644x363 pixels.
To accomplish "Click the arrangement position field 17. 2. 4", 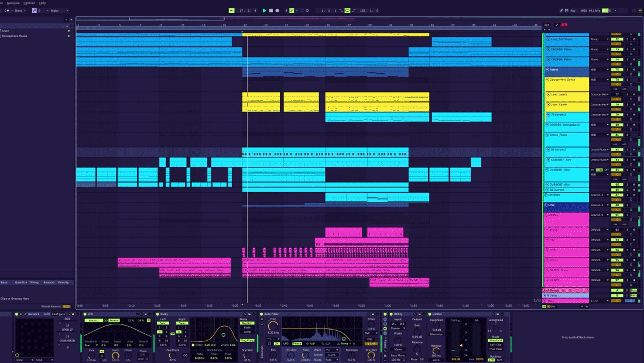I will [248, 11].
